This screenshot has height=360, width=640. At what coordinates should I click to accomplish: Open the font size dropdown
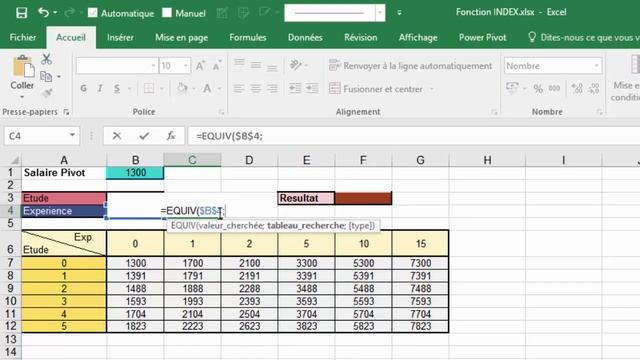186,66
